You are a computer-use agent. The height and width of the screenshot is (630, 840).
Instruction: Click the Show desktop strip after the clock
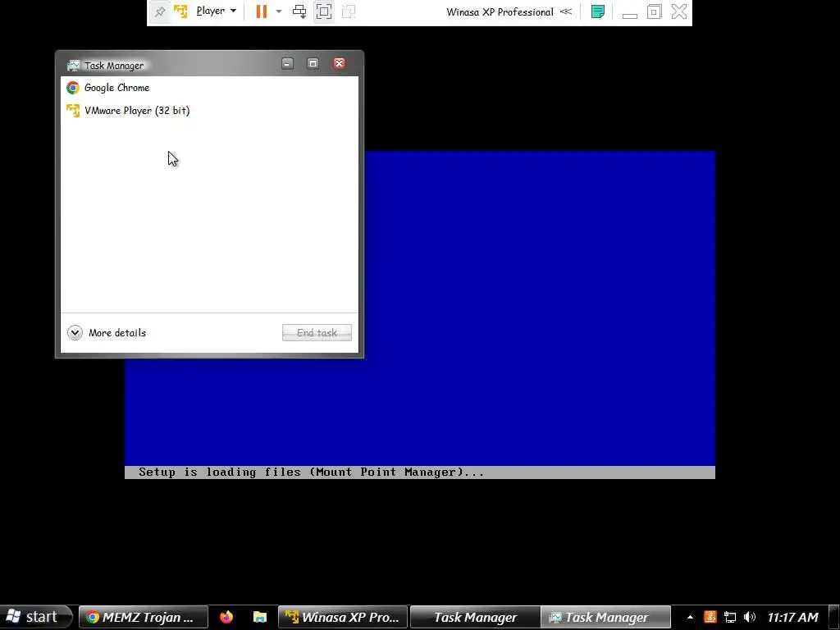point(834,617)
